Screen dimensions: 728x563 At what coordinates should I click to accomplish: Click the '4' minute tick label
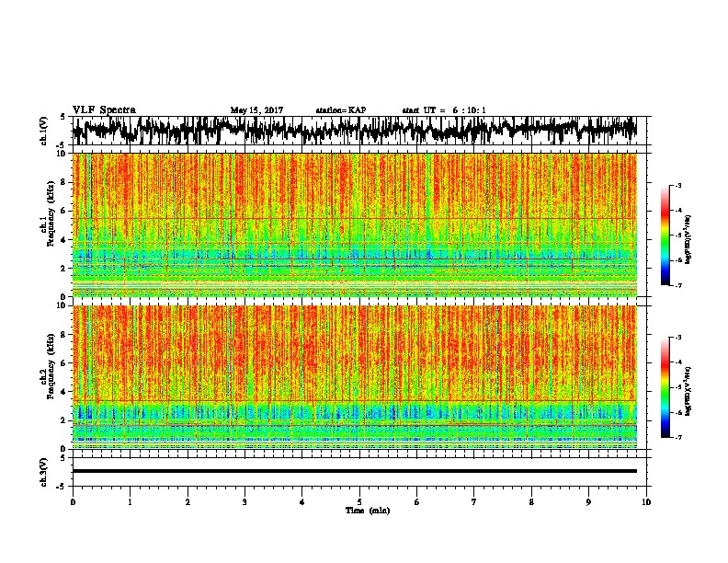click(x=302, y=502)
